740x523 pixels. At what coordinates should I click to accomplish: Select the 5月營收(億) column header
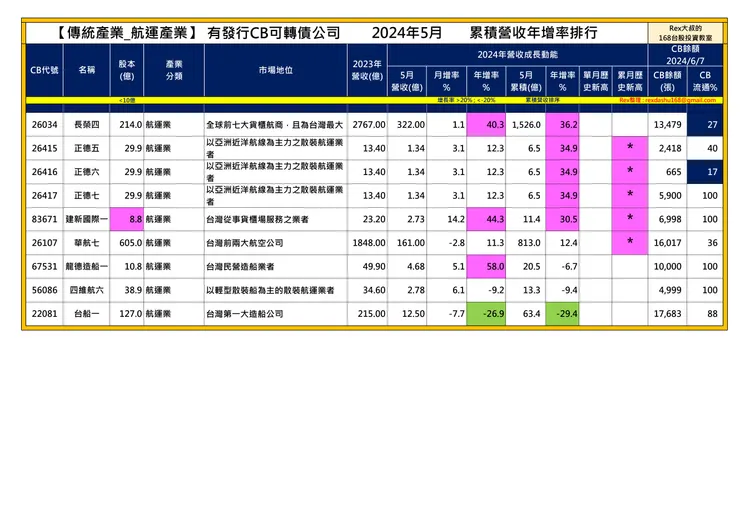point(407,81)
